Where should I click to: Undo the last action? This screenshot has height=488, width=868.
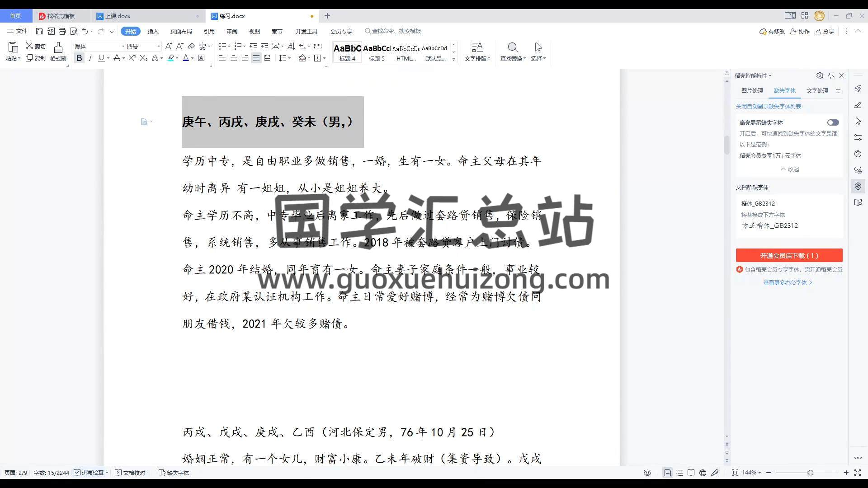(85, 31)
